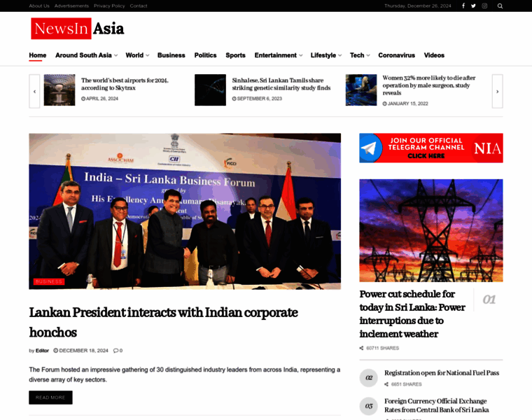Open the surgeon study article thumbnail
532x420 pixels.
[361, 90]
